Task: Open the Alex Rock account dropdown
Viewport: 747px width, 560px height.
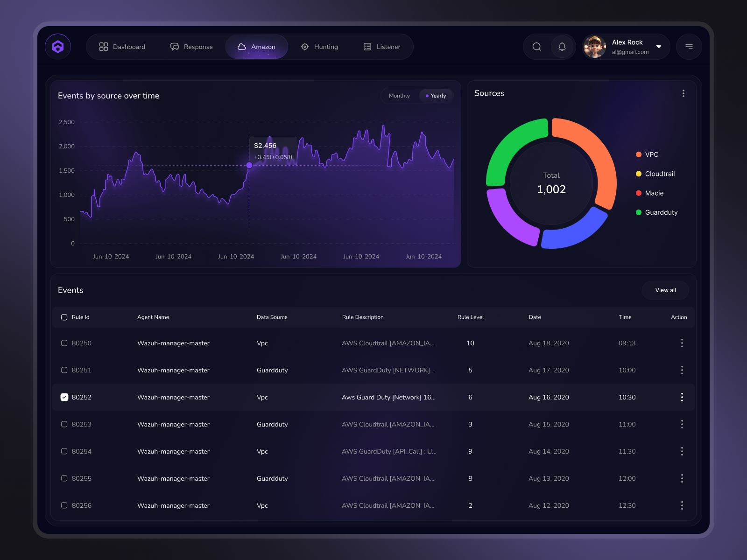Action: click(x=659, y=47)
